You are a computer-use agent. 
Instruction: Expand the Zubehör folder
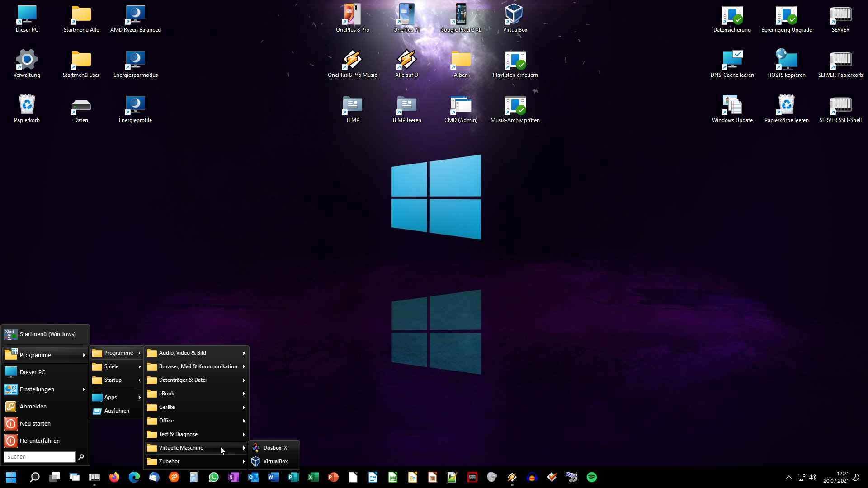[196, 461]
